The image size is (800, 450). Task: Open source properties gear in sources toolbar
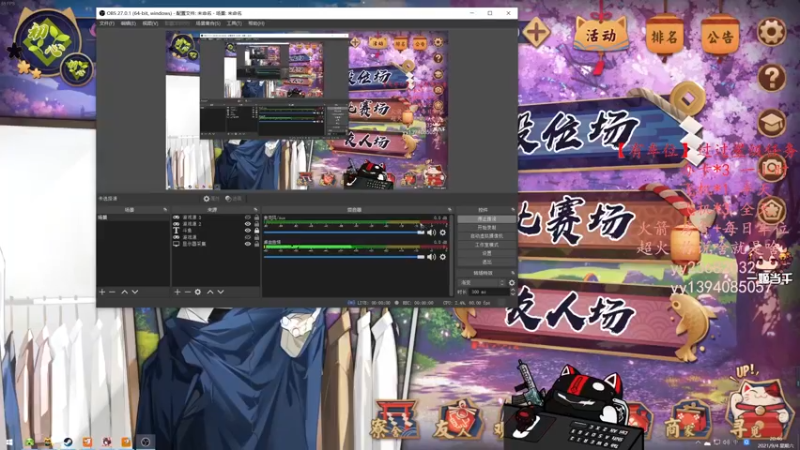point(198,292)
